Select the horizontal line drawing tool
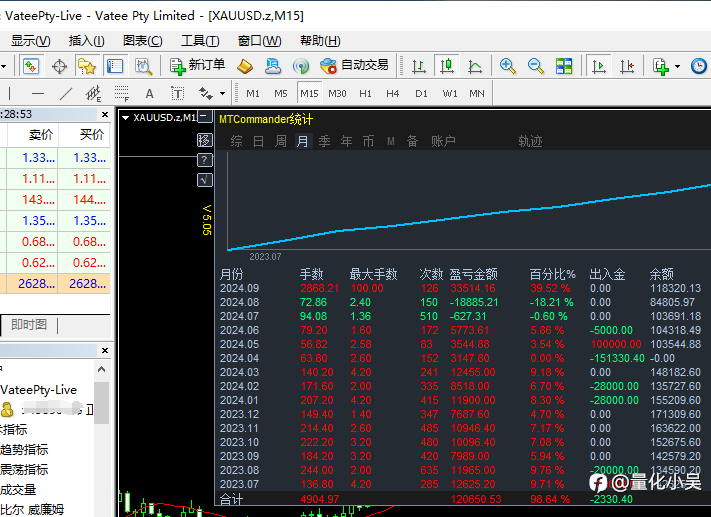The image size is (711, 517). click(x=38, y=94)
